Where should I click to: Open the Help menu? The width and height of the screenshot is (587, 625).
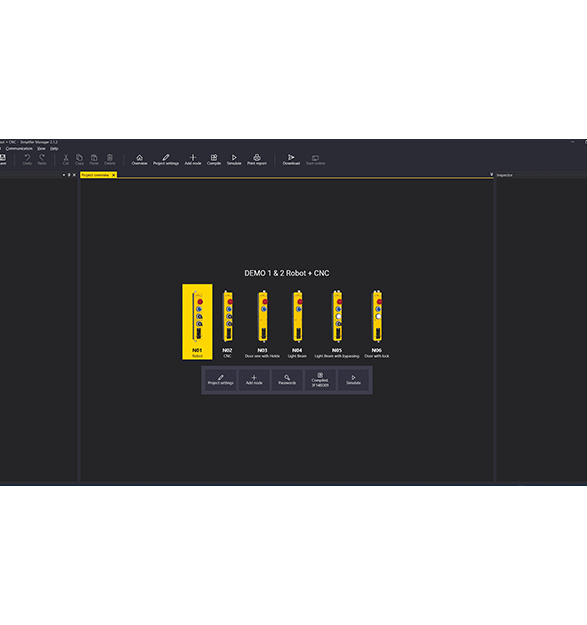pos(54,148)
